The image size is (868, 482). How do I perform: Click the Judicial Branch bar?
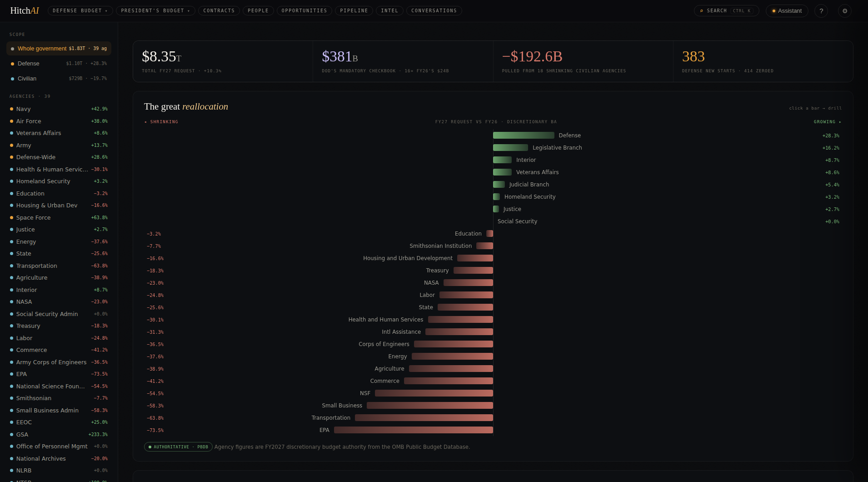[499, 185]
